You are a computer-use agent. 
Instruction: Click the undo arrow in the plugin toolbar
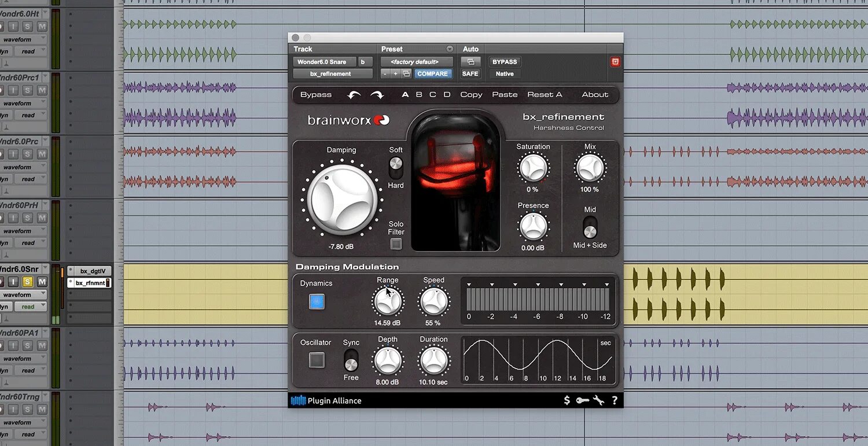pos(354,95)
